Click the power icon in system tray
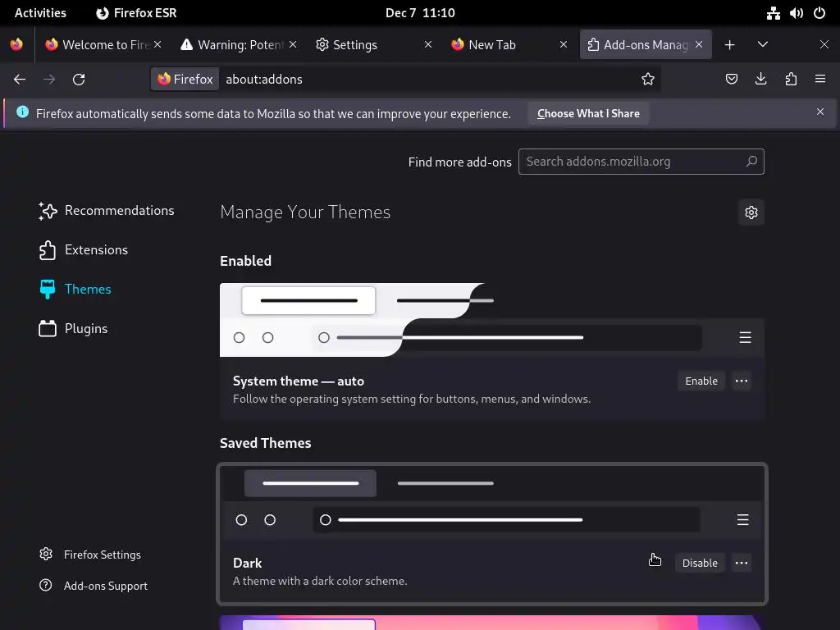This screenshot has height=630, width=840. click(x=819, y=13)
